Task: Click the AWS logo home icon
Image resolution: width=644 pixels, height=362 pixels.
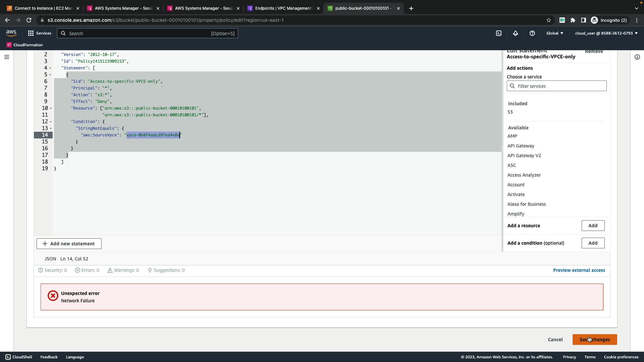Action: point(11,33)
